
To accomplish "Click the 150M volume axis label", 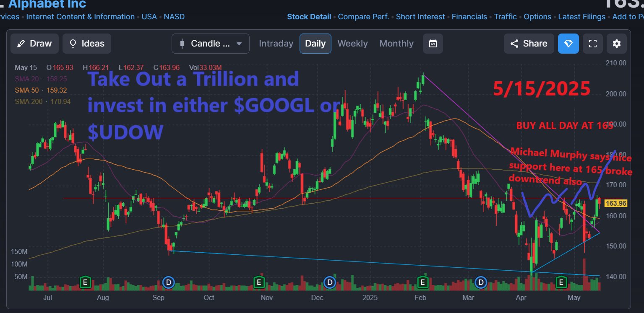I will [19, 251].
